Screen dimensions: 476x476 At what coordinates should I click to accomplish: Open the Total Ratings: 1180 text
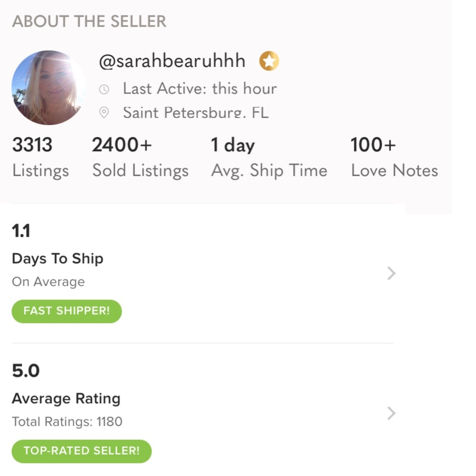point(67,422)
